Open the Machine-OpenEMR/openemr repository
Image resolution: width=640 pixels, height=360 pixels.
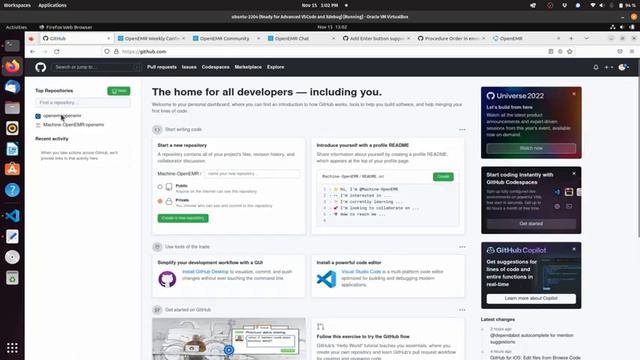pyautogui.click(x=73, y=125)
